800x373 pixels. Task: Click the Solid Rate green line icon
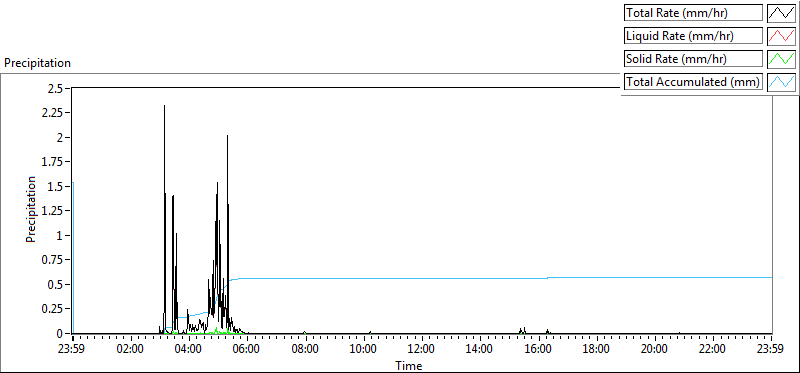coord(781,59)
